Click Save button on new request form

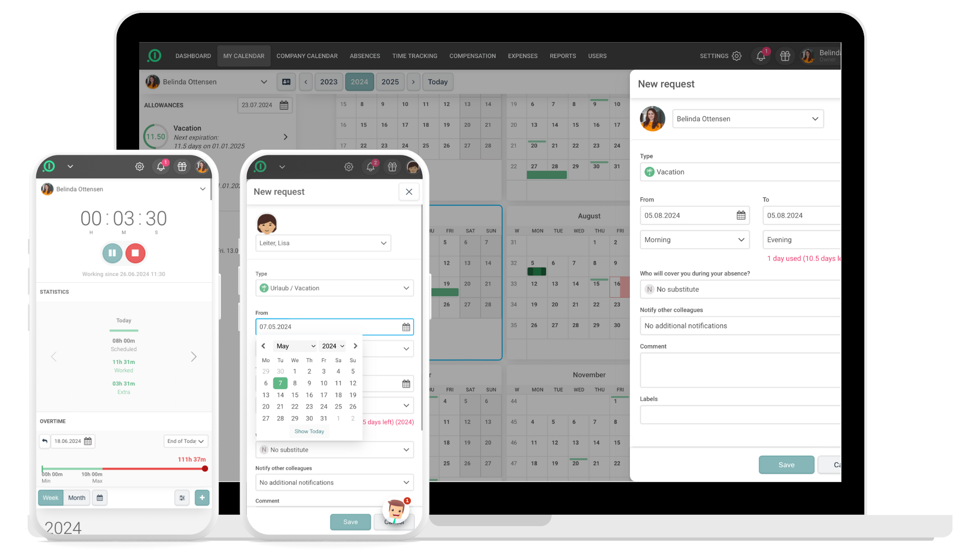(786, 464)
